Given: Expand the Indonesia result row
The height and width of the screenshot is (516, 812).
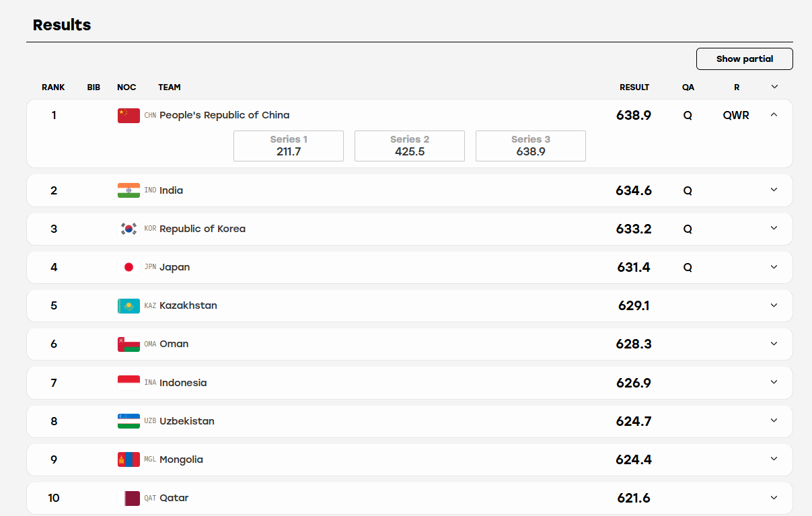Looking at the screenshot, I should tap(774, 383).
